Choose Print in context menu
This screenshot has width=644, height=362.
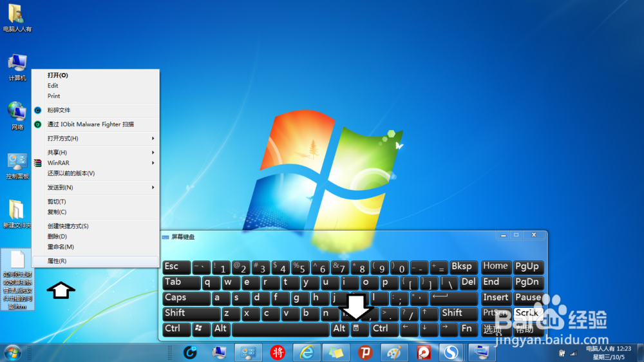(x=95, y=96)
